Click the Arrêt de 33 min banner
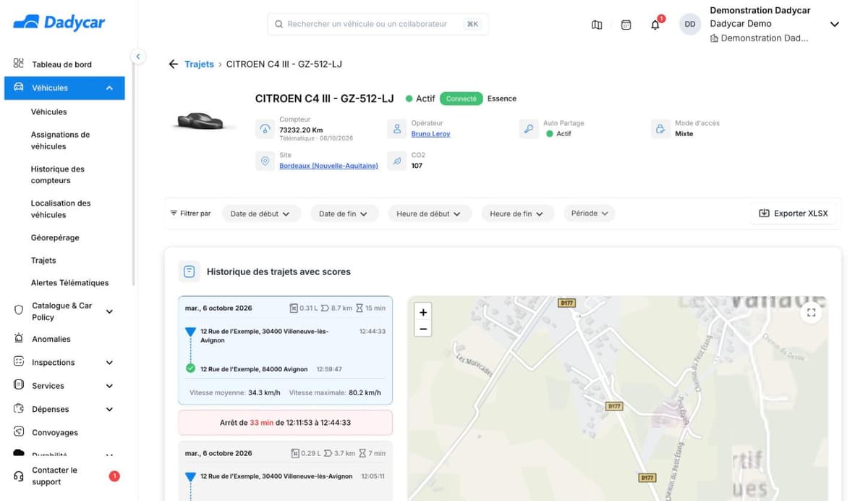 [x=285, y=422]
